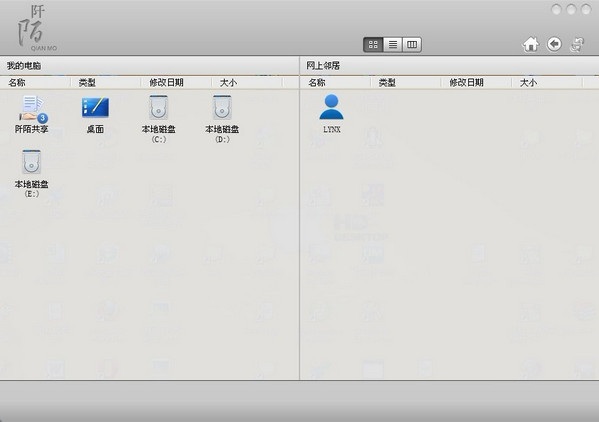Sort 网上邻居 pane by 名称 column
Screen dimensions: 599x422
pyautogui.click(x=317, y=82)
